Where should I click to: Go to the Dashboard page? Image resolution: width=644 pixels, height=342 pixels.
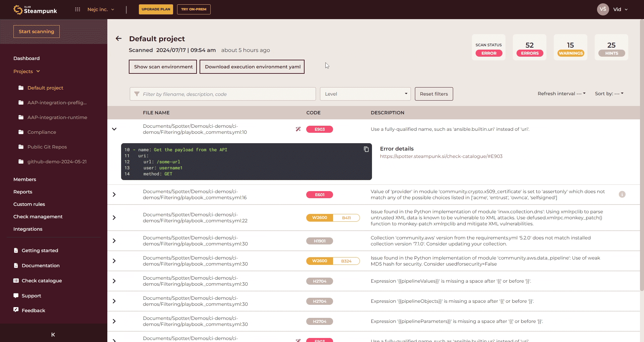(x=26, y=58)
